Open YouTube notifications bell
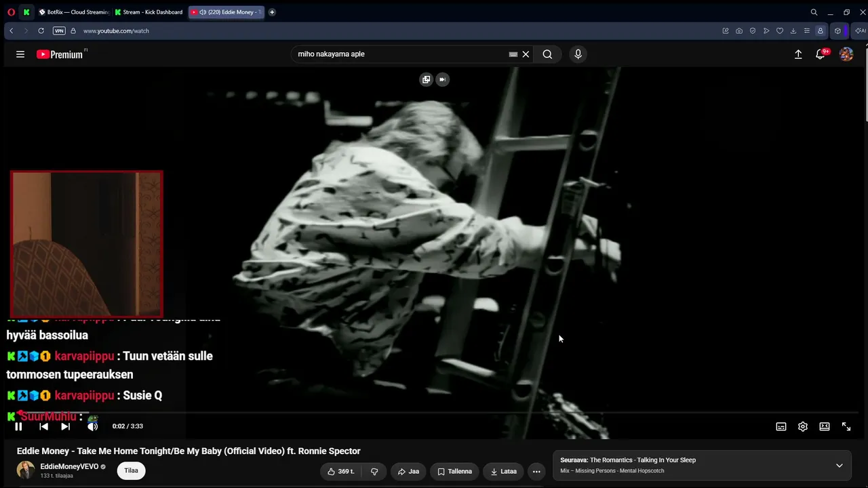868x488 pixels. 821,54
